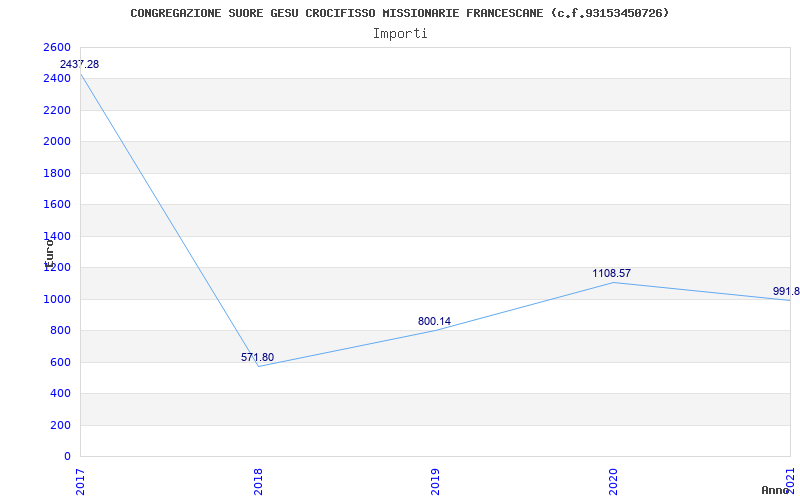Image resolution: width=800 pixels, height=500 pixels.
Task: Click the 400 y-axis tick label
Action: click(58, 393)
